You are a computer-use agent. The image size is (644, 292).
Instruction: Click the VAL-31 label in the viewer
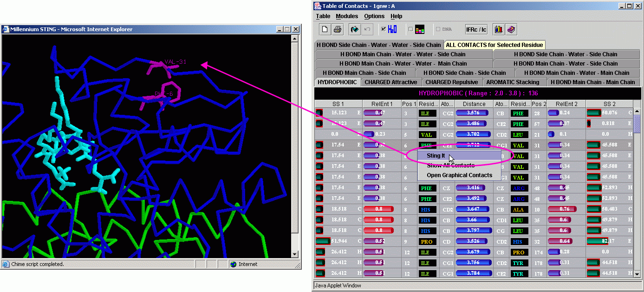(176, 62)
